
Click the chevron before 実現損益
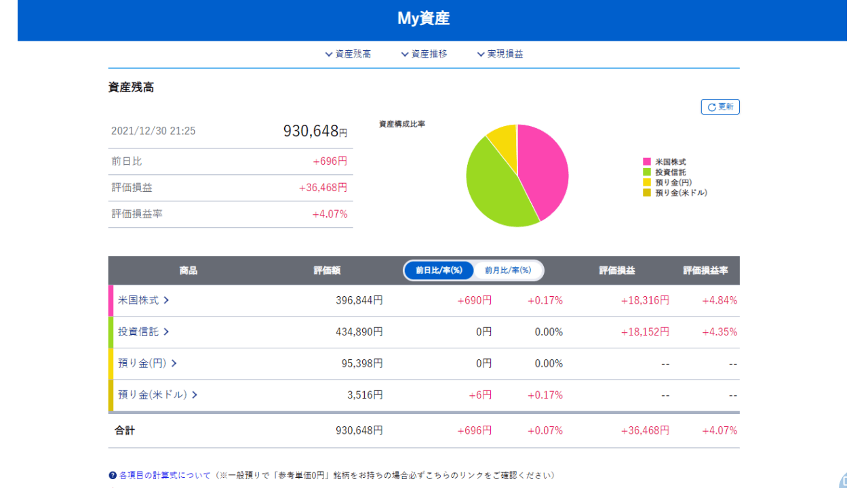click(x=481, y=54)
